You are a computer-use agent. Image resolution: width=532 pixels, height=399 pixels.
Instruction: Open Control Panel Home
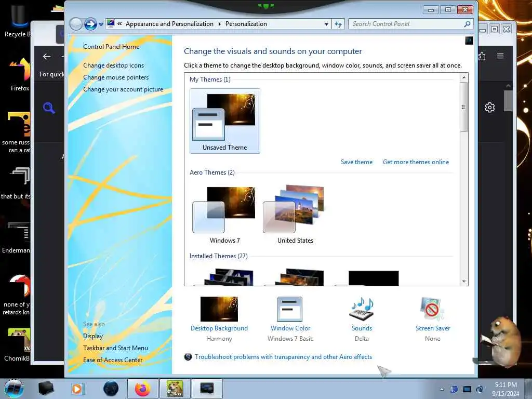[x=111, y=47]
